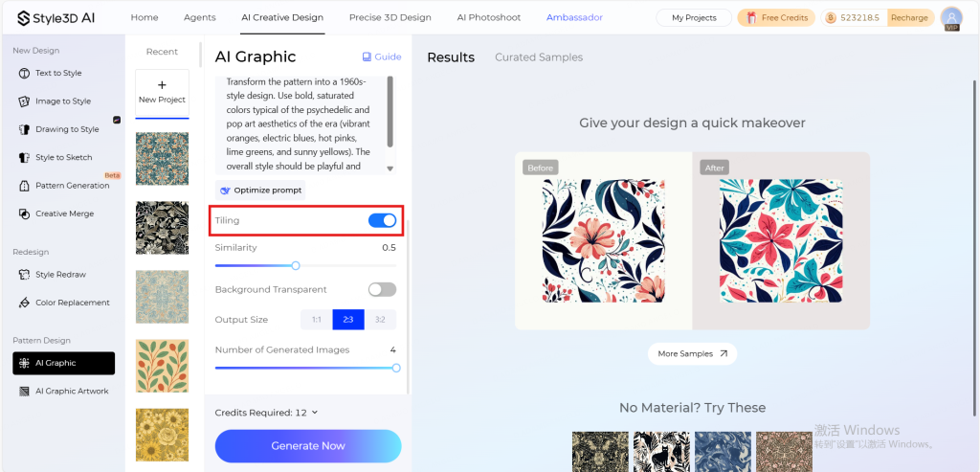
Task: Open the Drawing to Style tool icon
Action: [24, 129]
